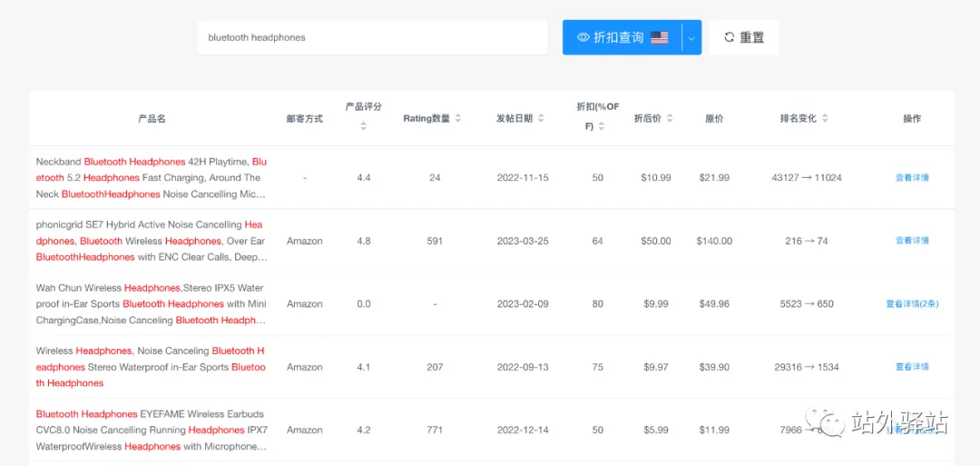
Task: Click the date 2023-02-09
Action: [523, 304]
